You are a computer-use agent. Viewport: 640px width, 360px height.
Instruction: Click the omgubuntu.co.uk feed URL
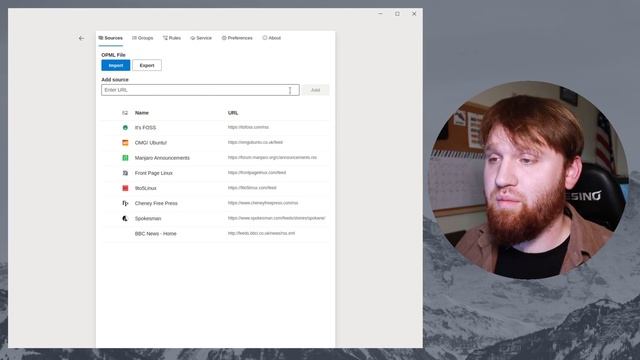(255, 142)
